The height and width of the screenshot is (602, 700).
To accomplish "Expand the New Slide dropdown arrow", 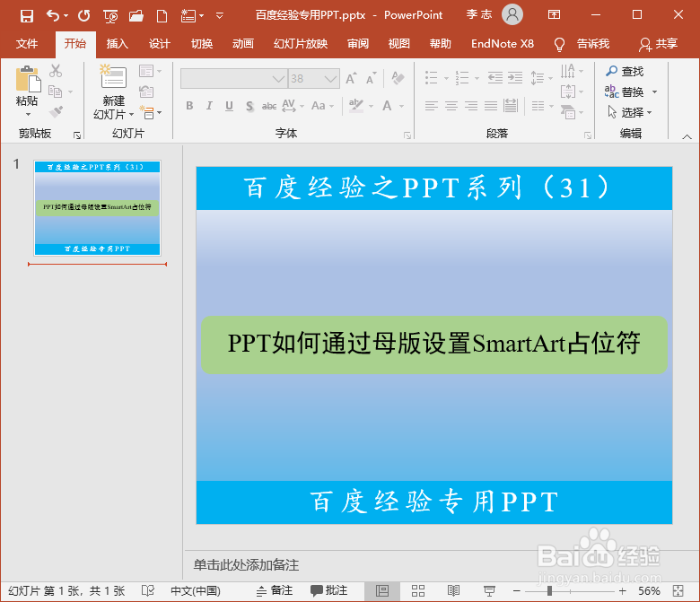I will pyautogui.click(x=131, y=115).
